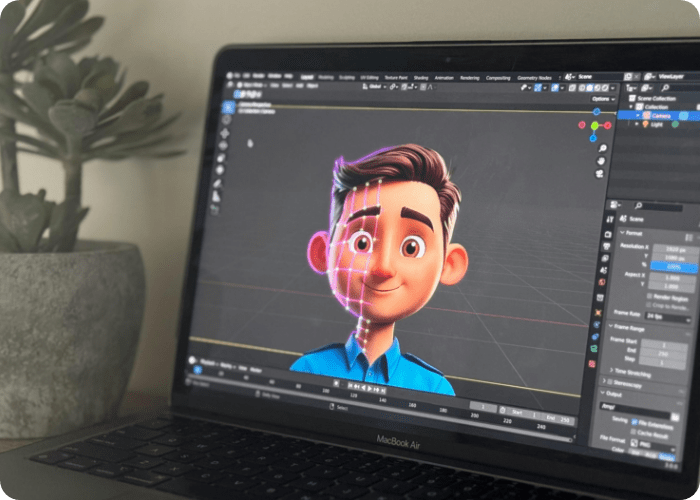
Task: Click the current frame field in timeline
Action: pyautogui.click(x=483, y=408)
